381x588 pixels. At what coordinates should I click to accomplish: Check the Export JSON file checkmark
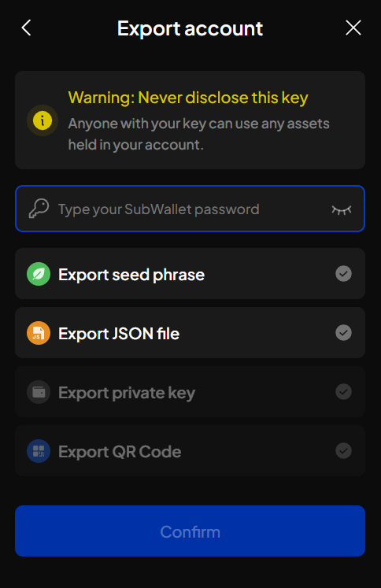pos(343,333)
